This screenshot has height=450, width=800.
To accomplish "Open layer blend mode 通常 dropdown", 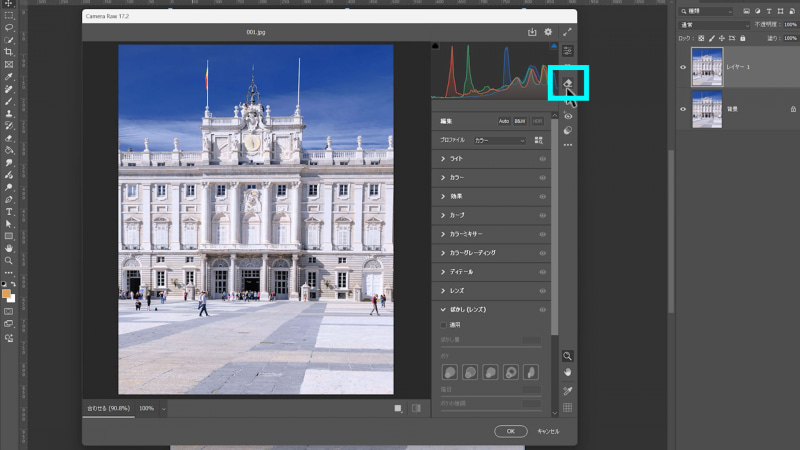I will click(x=714, y=25).
